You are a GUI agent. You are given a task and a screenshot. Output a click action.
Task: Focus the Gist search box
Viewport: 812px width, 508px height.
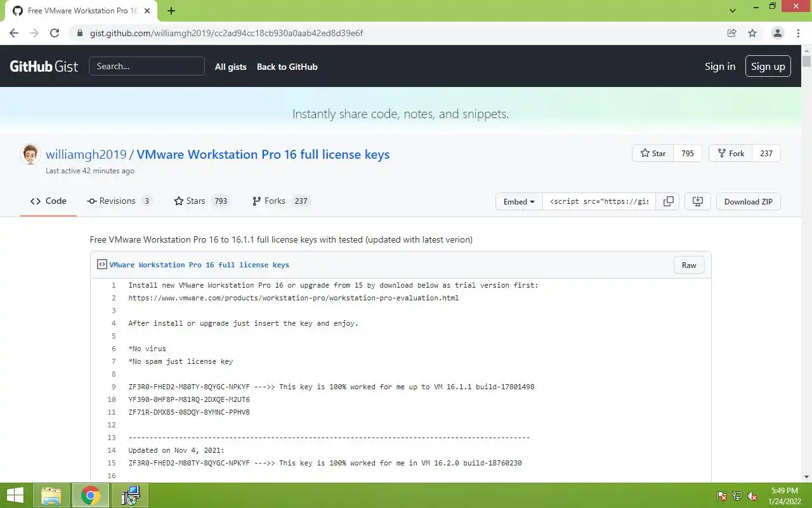pos(147,66)
